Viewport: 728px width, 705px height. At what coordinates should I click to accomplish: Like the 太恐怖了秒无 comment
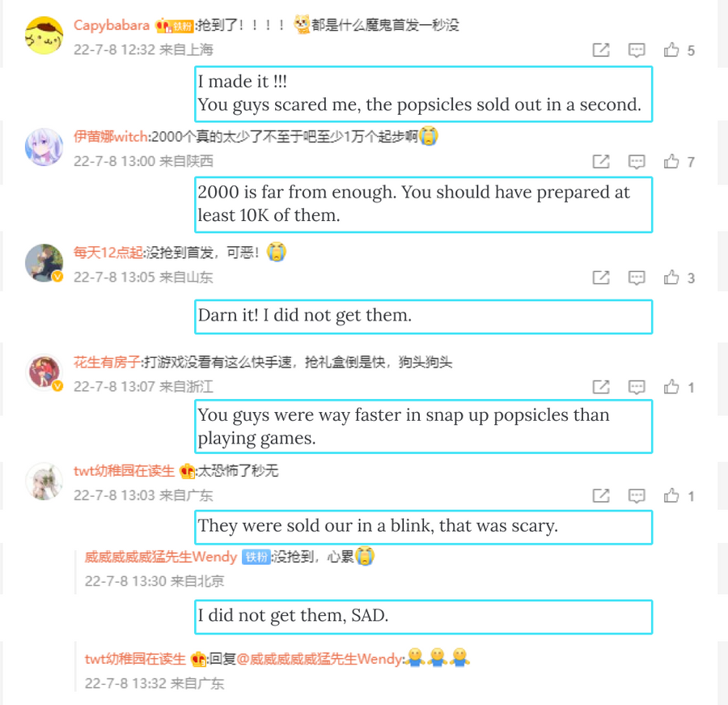671,495
